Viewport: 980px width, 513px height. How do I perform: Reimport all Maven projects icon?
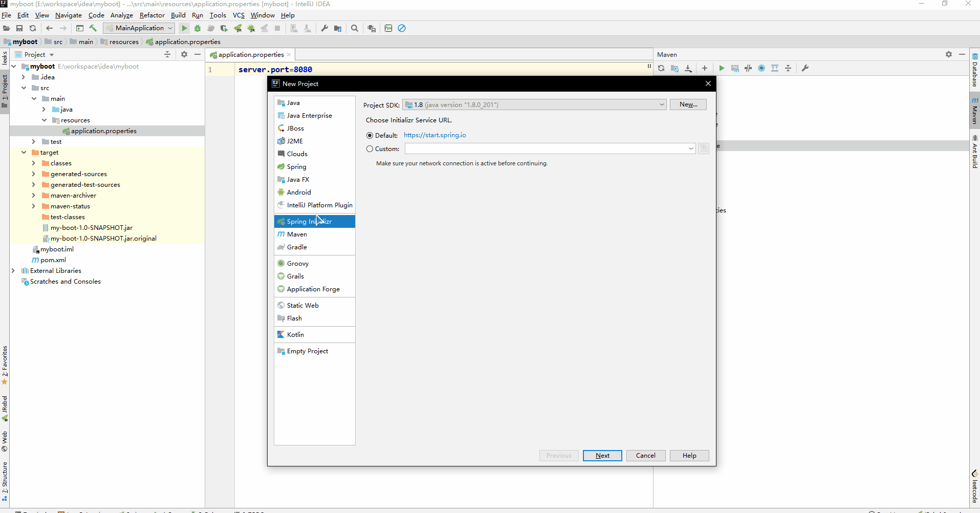(661, 68)
